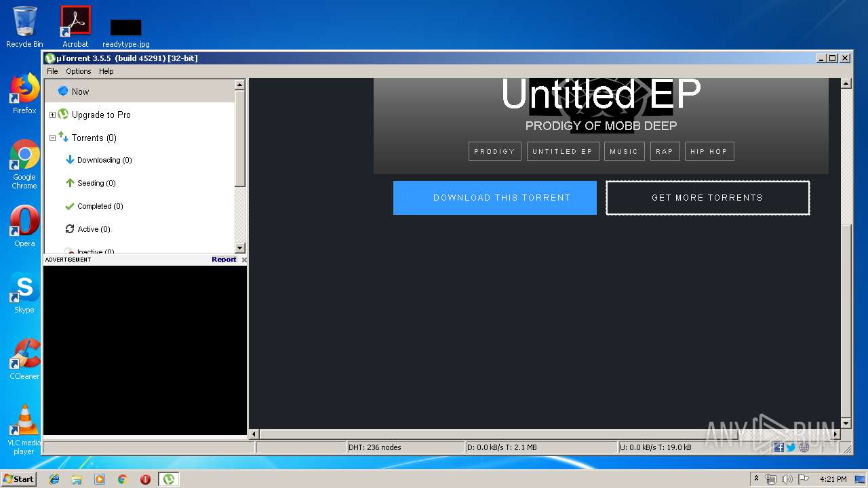Open the File menu

pyautogui.click(x=52, y=71)
